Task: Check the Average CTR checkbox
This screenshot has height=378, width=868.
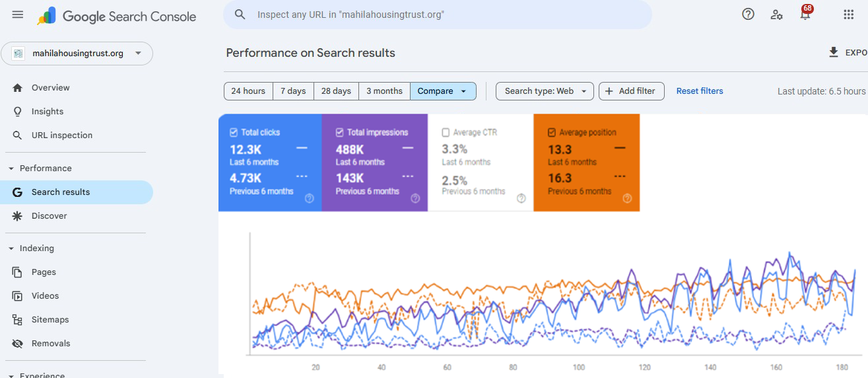Action: click(x=446, y=132)
